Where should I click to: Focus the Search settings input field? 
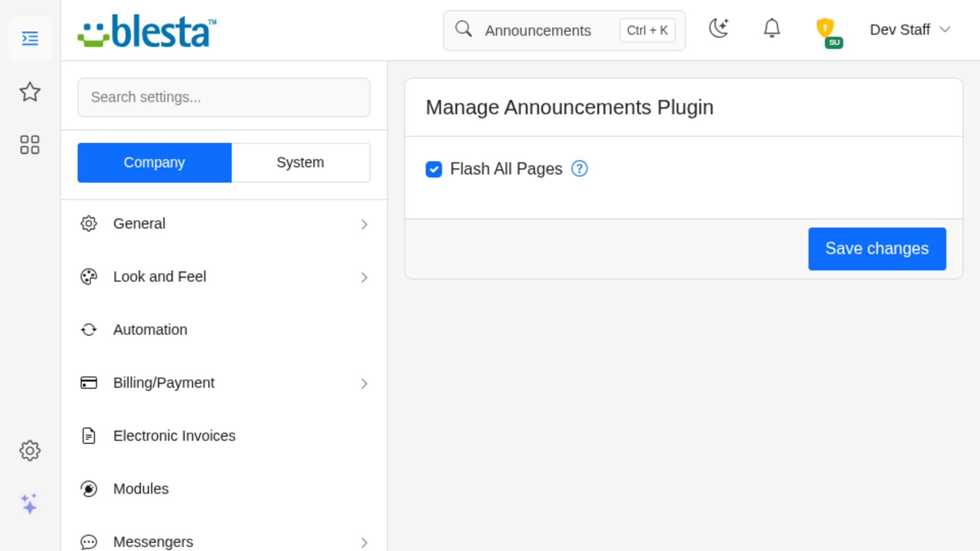(x=224, y=97)
